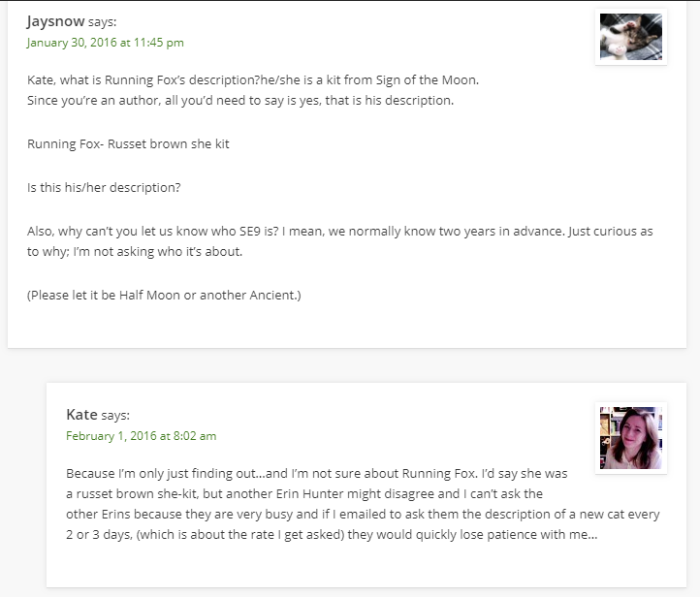
Task: Click Kate's profile photo avatar
Action: [x=630, y=438]
